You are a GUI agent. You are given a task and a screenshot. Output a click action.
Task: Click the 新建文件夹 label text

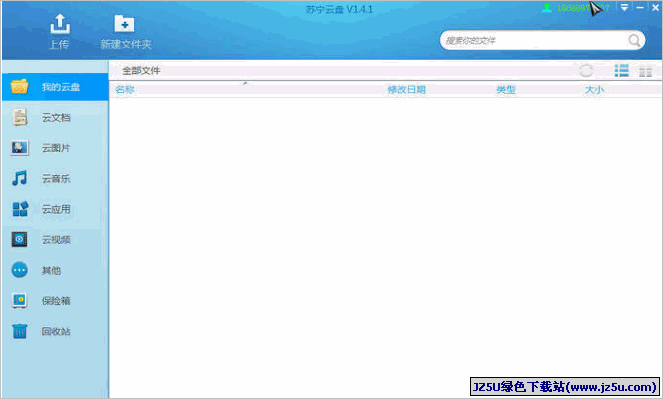click(126, 44)
